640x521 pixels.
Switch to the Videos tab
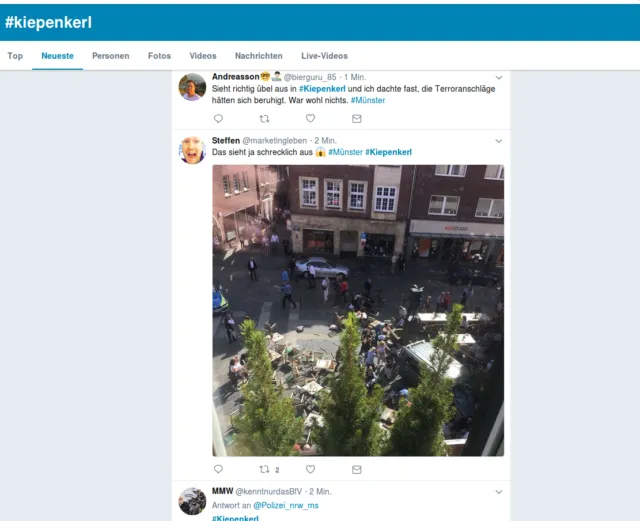click(x=203, y=56)
